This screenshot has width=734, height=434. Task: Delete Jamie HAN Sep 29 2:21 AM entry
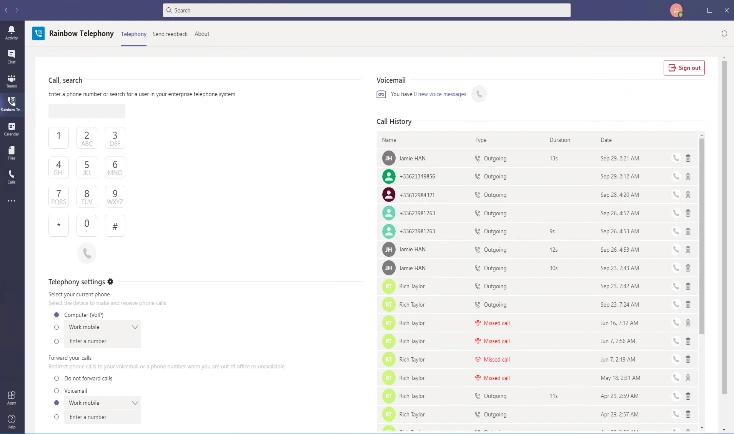coord(688,158)
